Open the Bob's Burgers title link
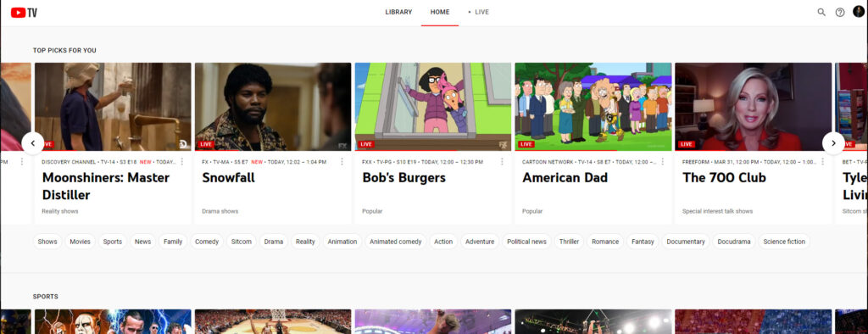Screen dimensions: 868x334 point(403,178)
